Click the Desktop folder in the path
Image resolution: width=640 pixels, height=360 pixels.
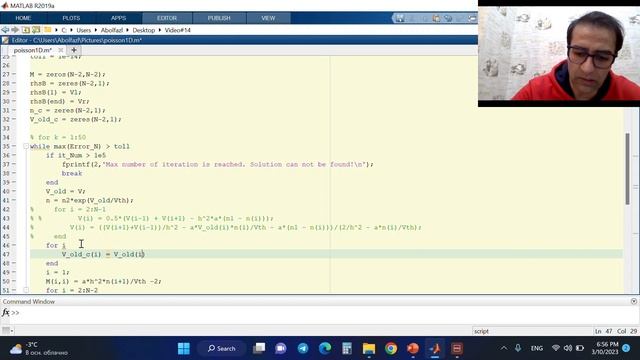click(144, 30)
